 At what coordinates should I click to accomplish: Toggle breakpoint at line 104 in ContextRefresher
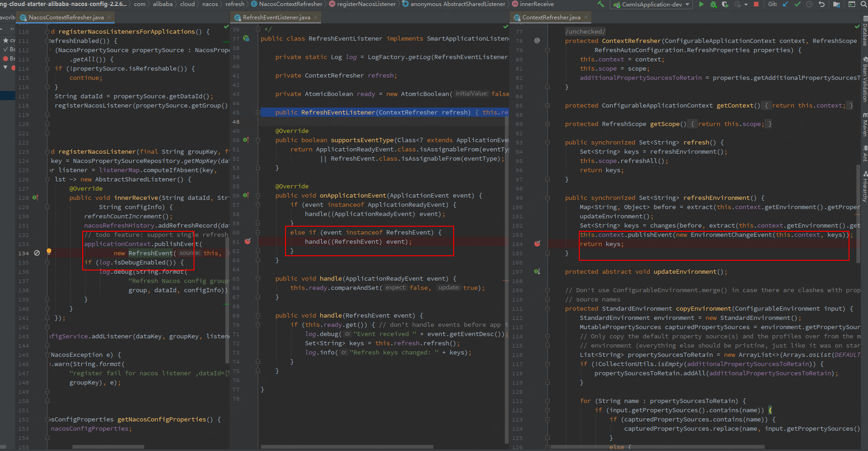click(x=537, y=243)
